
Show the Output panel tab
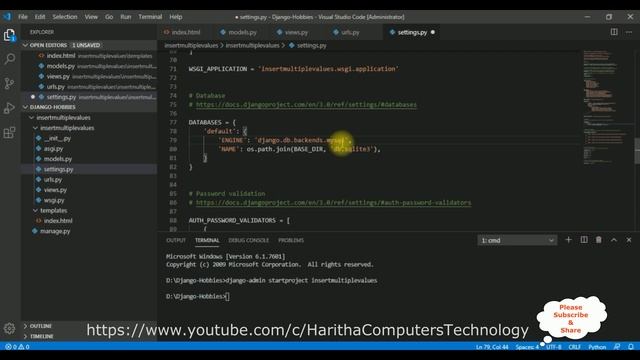tap(176, 240)
